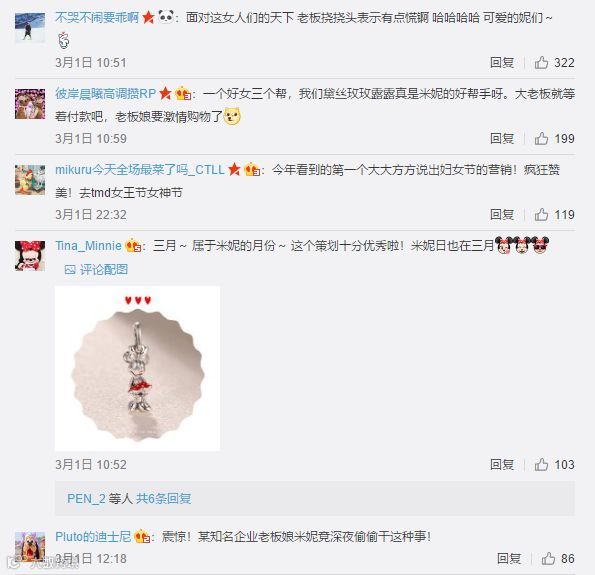Like Pluto的迪士尼's comment with 86 likes

click(x=548, y=558)
